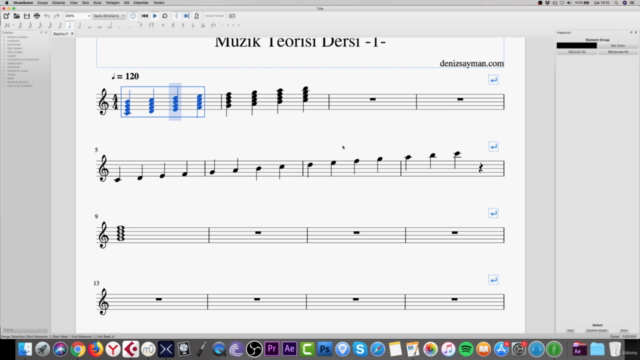This screenshot has width=640, height=360.
Task: Rewind playback to start
Action: click(145, 16)
